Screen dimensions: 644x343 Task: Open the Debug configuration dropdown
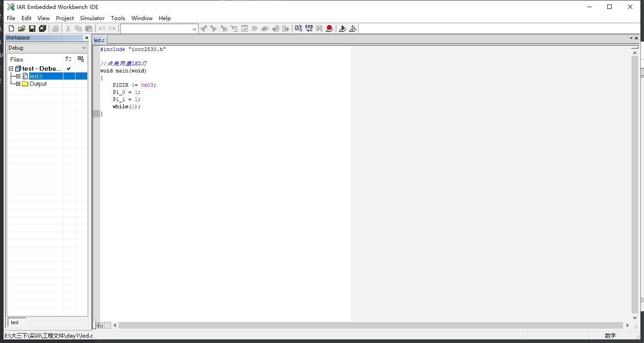[84, 48]
